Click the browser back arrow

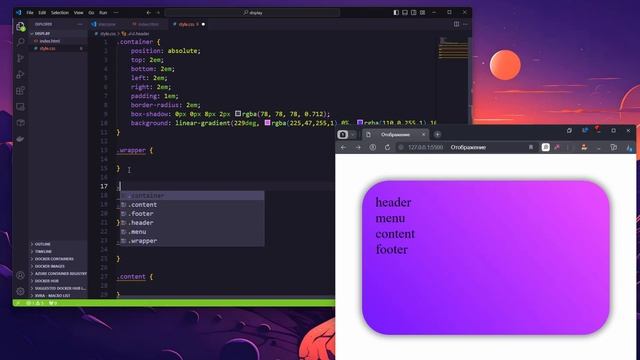tap(344, 147)
